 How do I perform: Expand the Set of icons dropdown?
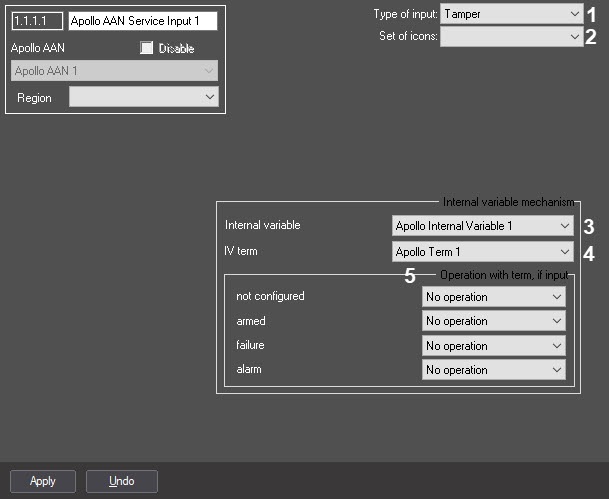click(x=511, y=36)
